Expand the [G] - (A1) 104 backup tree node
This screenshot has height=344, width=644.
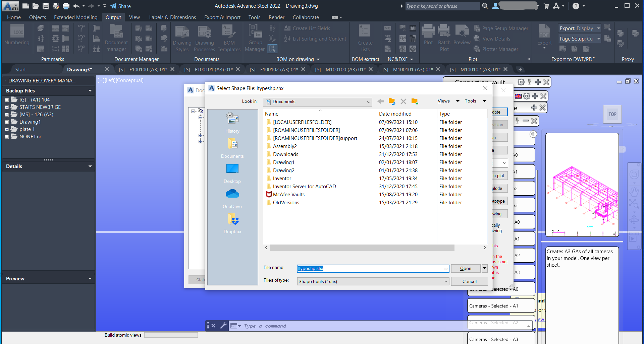coord(7,100)
